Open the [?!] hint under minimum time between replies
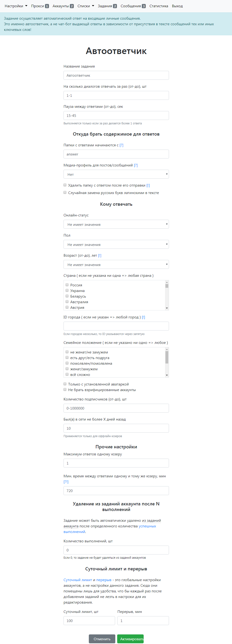Screen dimensions: 232x644 coord(66,482)
